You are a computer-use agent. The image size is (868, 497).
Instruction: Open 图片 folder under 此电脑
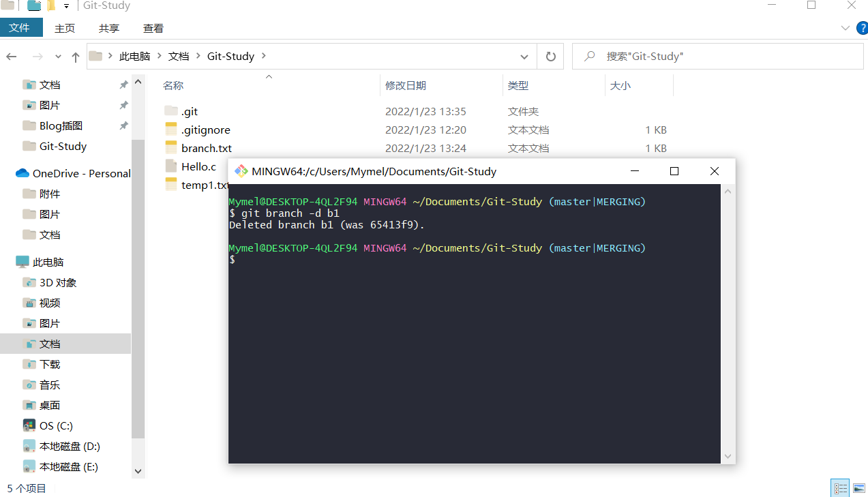pos(50,323)
